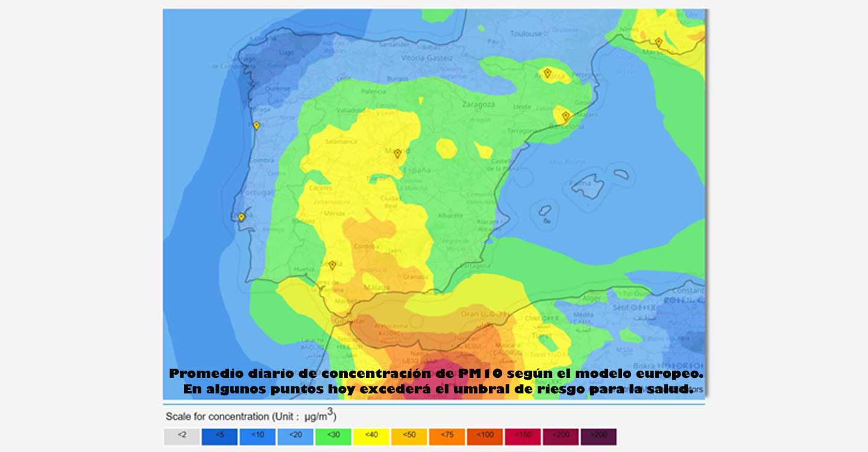This screenshot has width=868, height=452.
Task: Click the España country label
Action: 417,170
